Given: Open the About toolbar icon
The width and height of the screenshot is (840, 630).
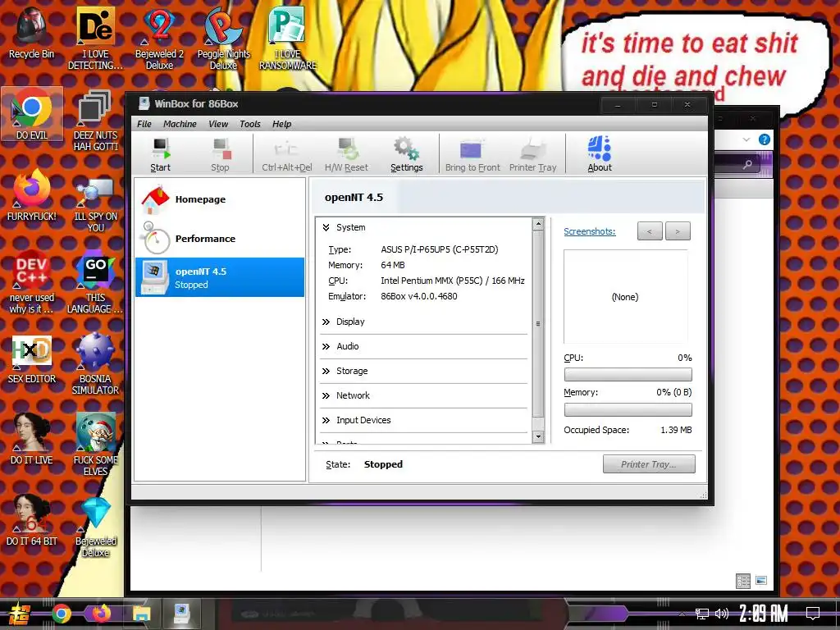Looking at the screenshot, I should 600,154.
